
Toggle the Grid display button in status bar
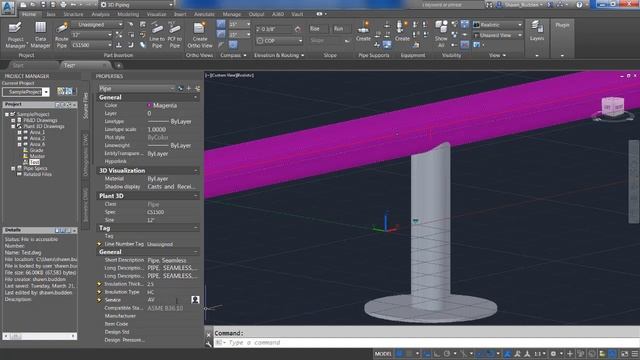point(400,354)
